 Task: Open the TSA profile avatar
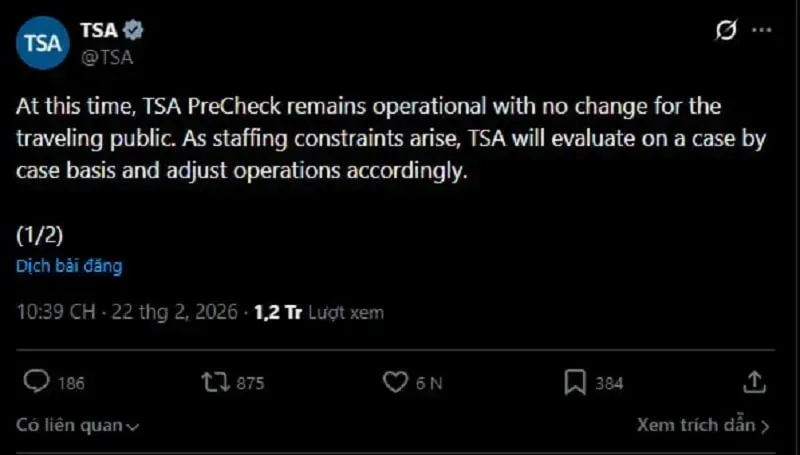[x=42, y=43]
